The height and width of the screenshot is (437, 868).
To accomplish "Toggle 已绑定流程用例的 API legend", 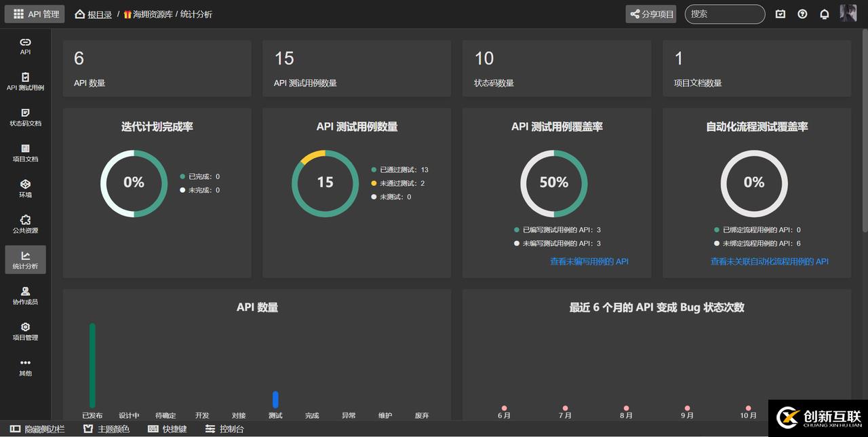I will point(757,230).
